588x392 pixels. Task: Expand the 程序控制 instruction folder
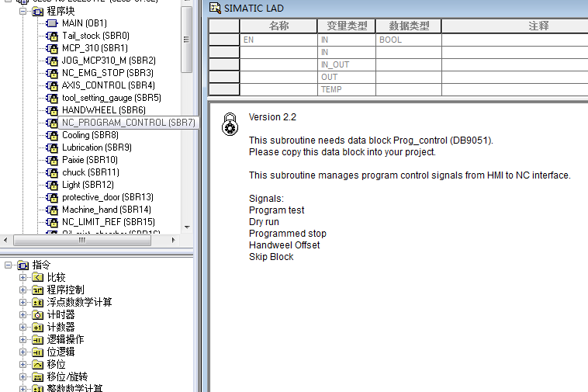tap(23, 290)
